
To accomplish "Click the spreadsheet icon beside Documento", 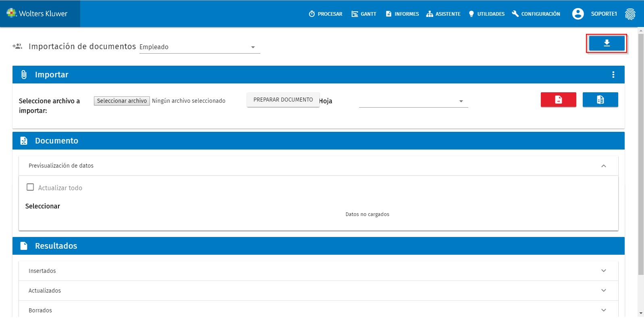I will 24,141.
